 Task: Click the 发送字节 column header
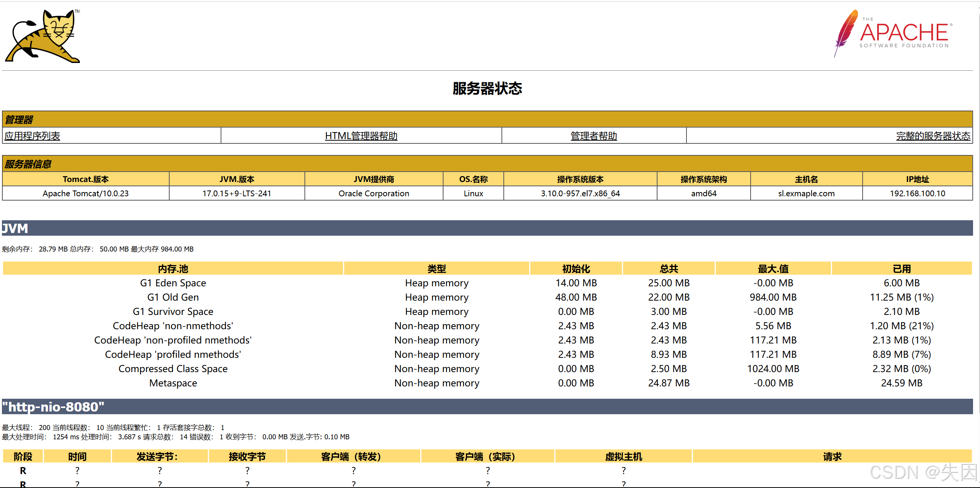(x=160, y=456)
